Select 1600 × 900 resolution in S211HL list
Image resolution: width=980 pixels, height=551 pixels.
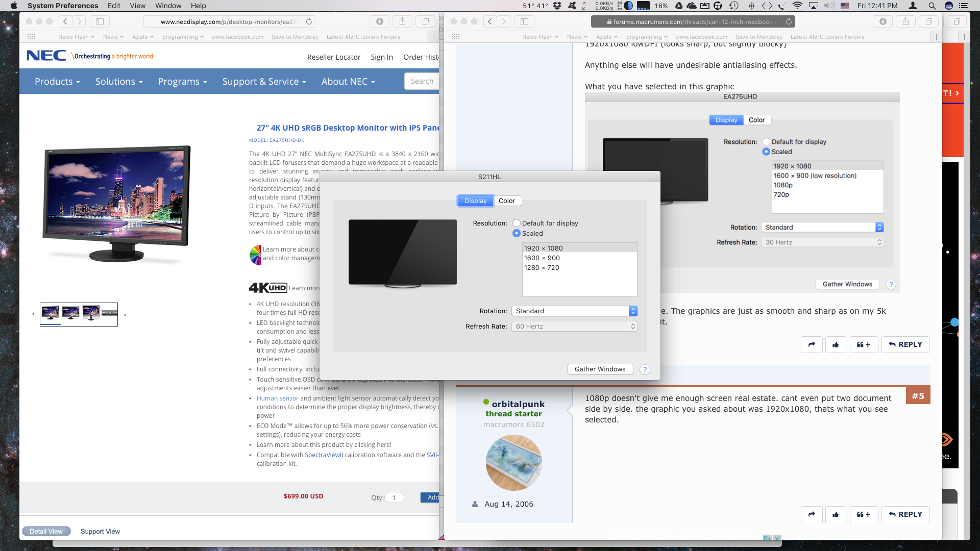(x=579, y=258)
